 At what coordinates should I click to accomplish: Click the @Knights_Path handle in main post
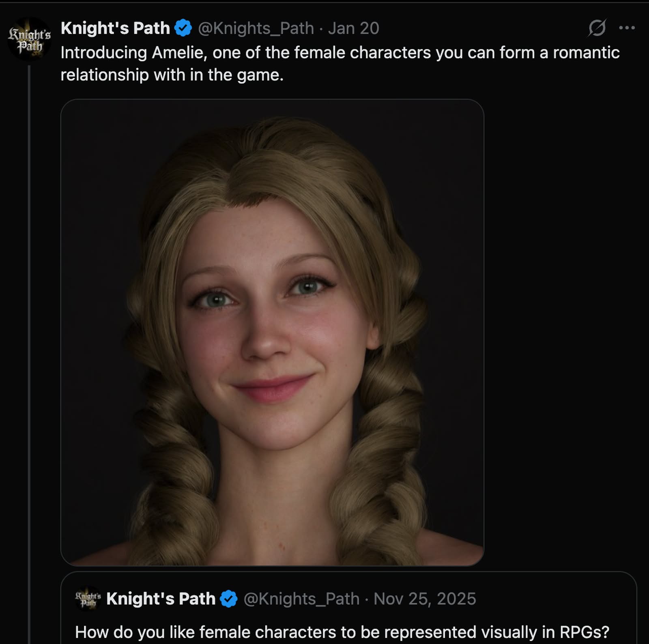[256, 28]
